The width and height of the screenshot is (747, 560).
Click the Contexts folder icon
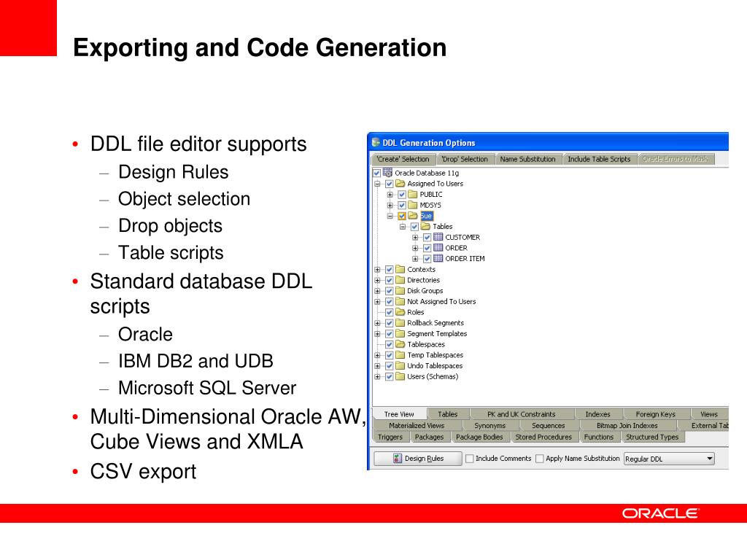[x=400, y=269]
